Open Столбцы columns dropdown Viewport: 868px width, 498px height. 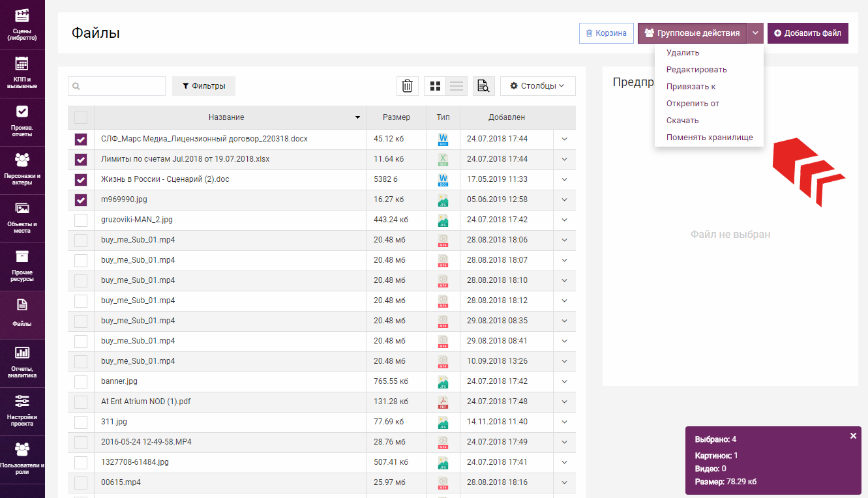pyautogui.click(x=538, y=86)
